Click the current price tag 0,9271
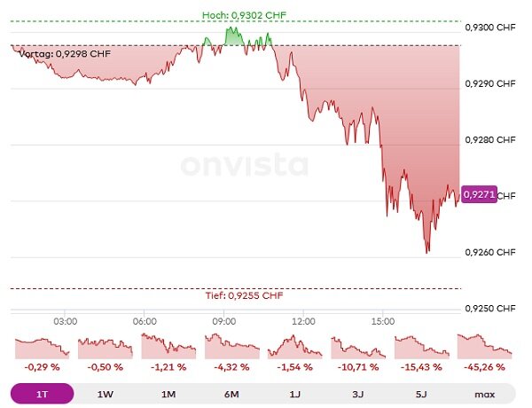The width and height of the screenshot is (532, 408). (479, 195)
